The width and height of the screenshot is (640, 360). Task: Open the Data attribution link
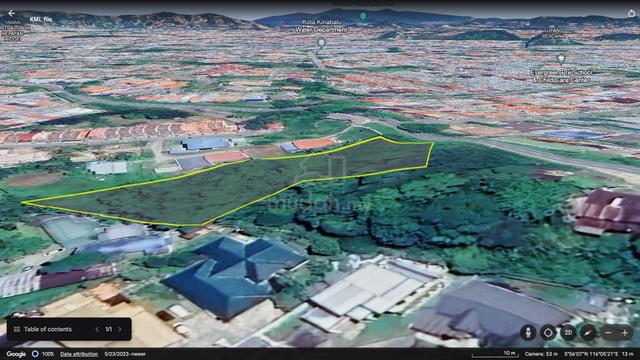click(x=79, y=354)
